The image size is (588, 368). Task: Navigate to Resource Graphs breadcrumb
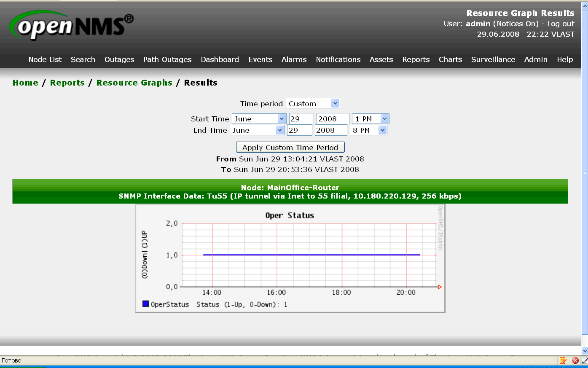pos(134,83)
